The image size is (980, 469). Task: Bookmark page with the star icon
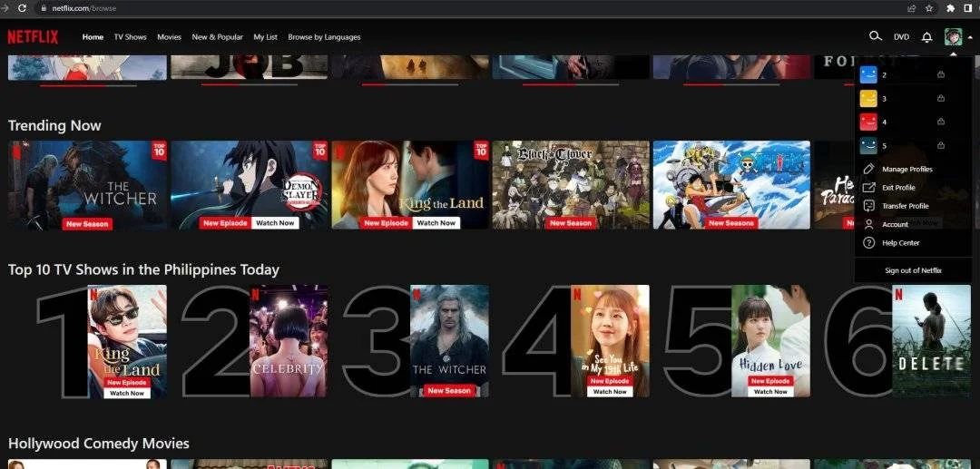point(929,8)
